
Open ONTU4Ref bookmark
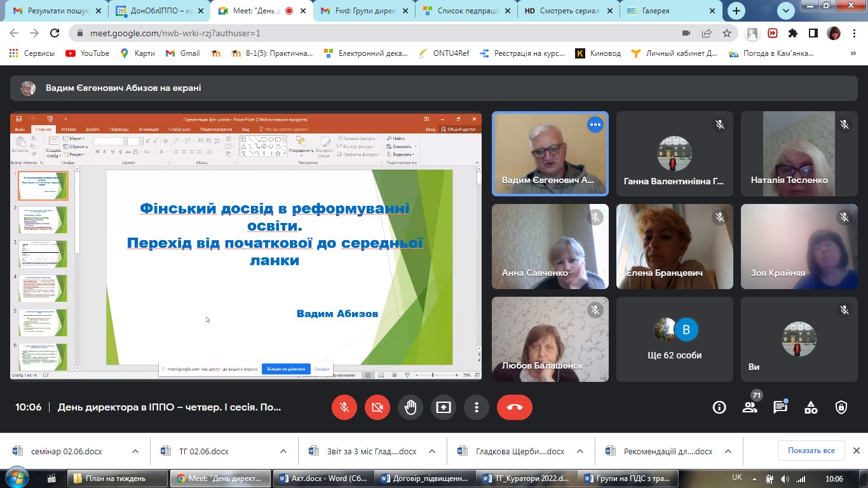click(444, 53)
